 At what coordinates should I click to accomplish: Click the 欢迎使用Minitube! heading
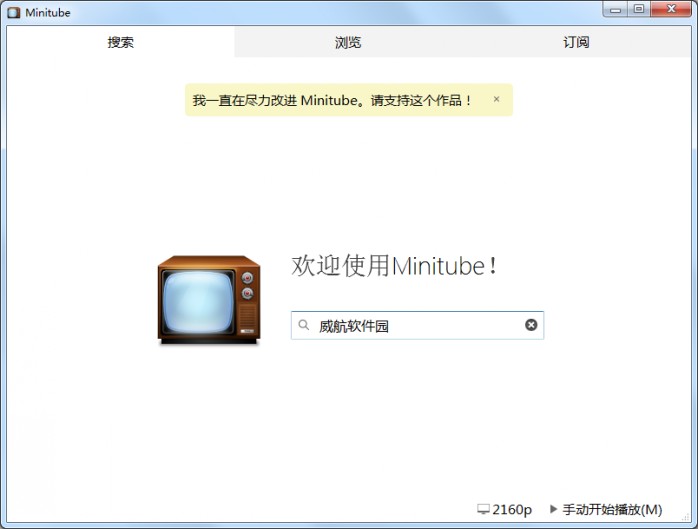point(394,266)
